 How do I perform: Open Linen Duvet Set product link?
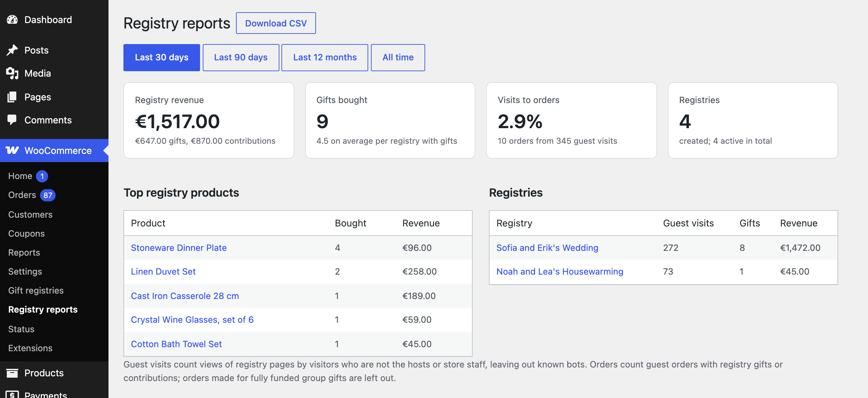pos(163,272)
